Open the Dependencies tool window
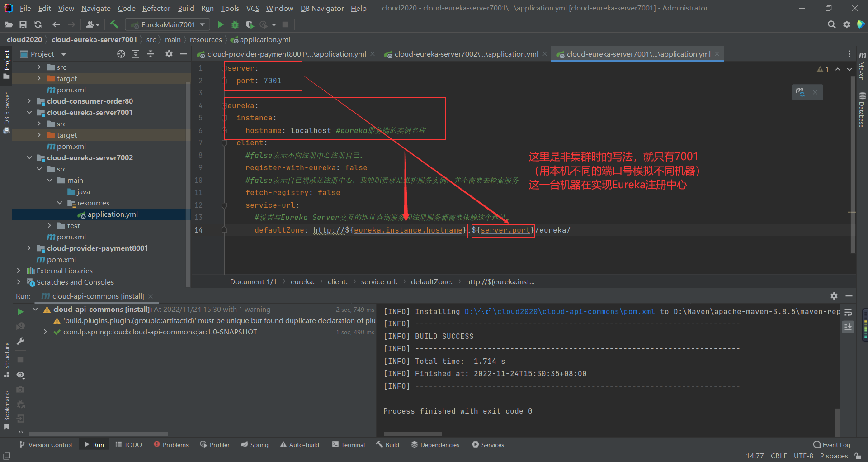The height and width of the screenshot is (462, 868). pos(435,445)
